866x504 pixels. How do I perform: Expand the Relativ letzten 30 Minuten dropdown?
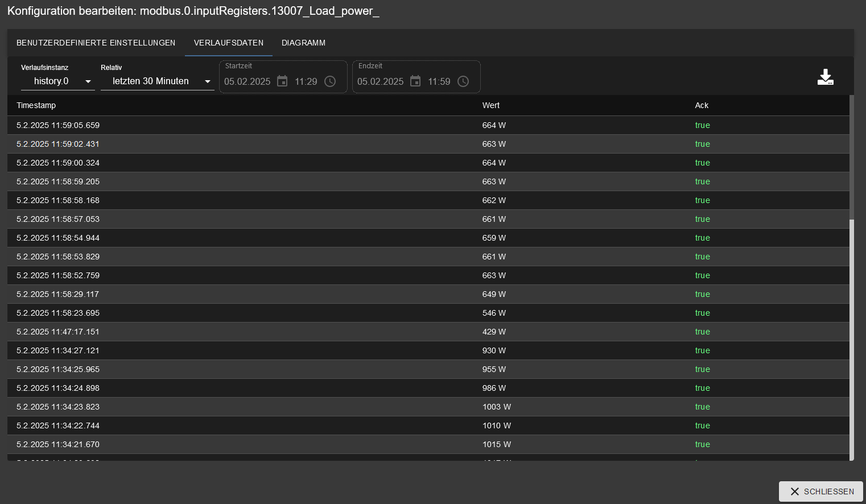(x=158, y=81)
